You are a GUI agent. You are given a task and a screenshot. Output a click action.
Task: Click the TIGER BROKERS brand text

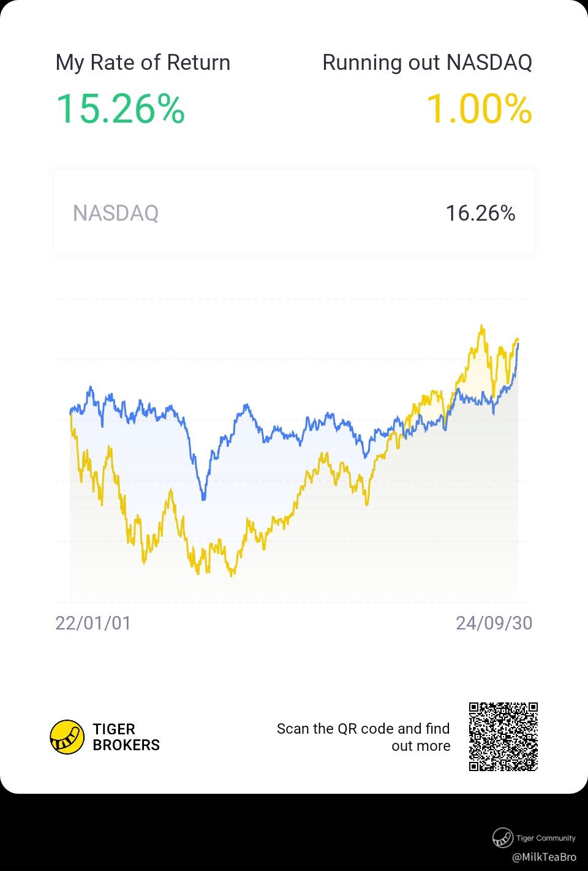(126, 737)
